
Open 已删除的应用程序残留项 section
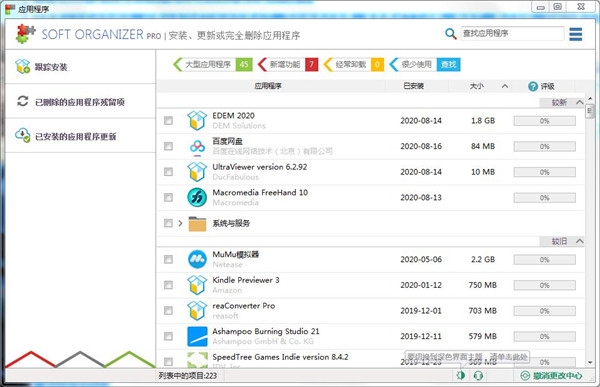[x=80, y=102]
